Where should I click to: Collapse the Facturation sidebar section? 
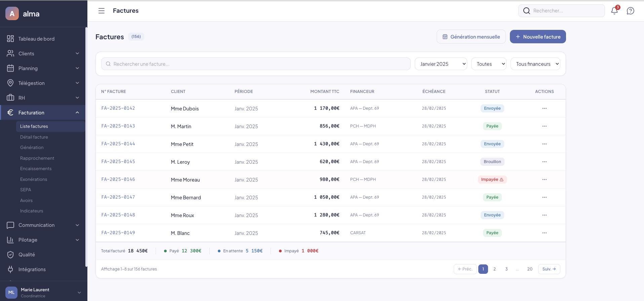77,113
